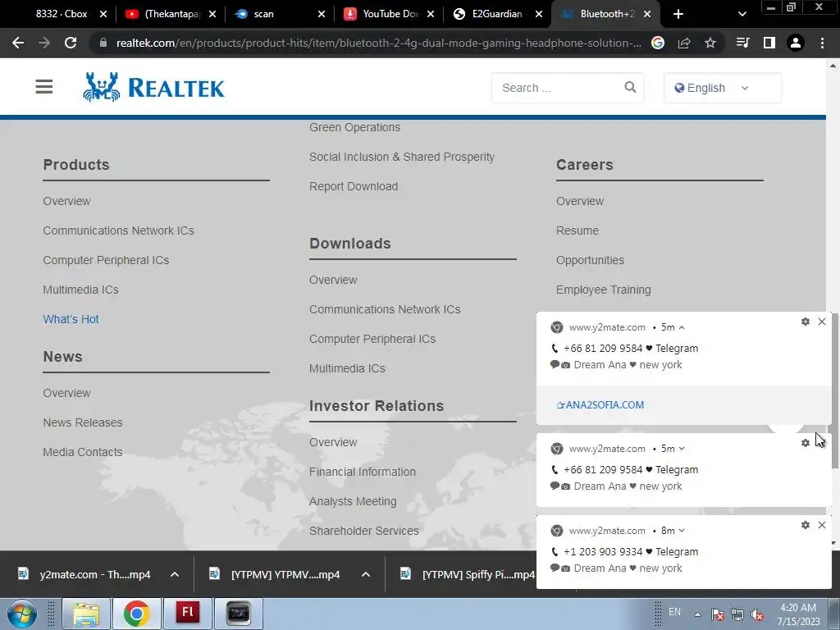Image resolution: width=840 pixels, height=630 pixels.
Task: Click the muted volume tray icon
Action: click(757, 614)
